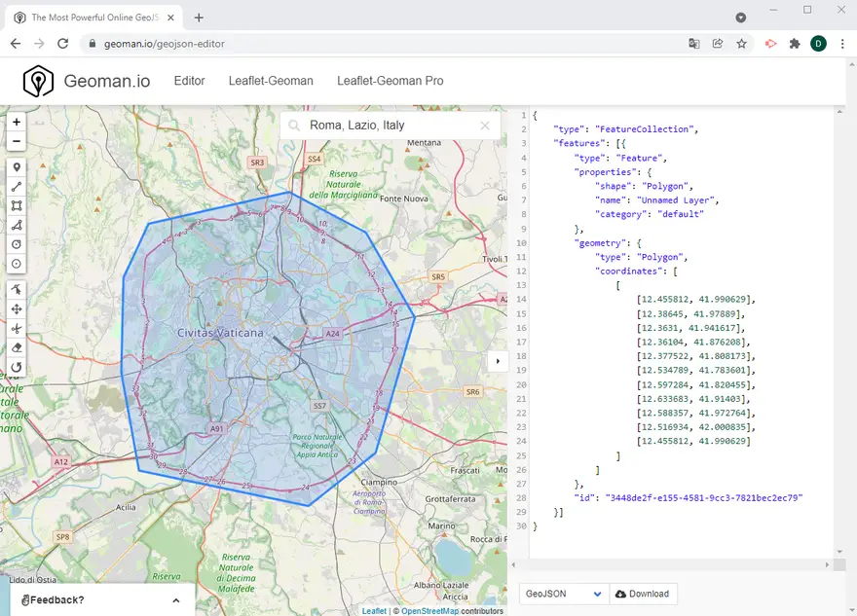Go back to the previous page
The height and width of the screenshot is (616, 857).
(16, 44)
